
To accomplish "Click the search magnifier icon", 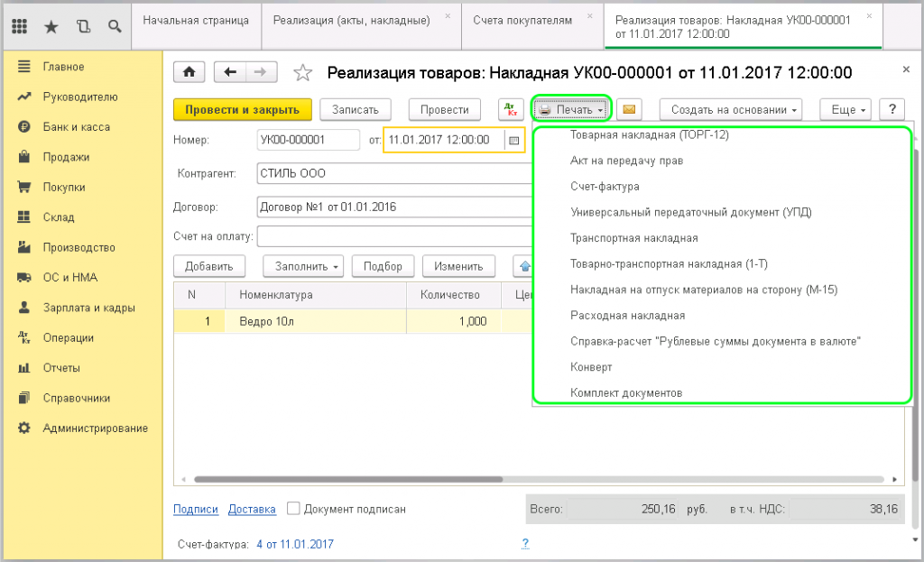I will (114, 26).
